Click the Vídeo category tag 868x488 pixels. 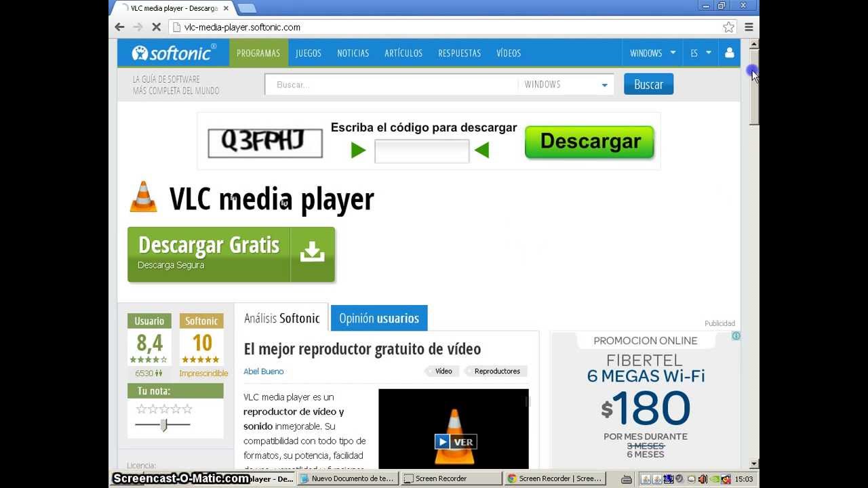pos(443,371)
